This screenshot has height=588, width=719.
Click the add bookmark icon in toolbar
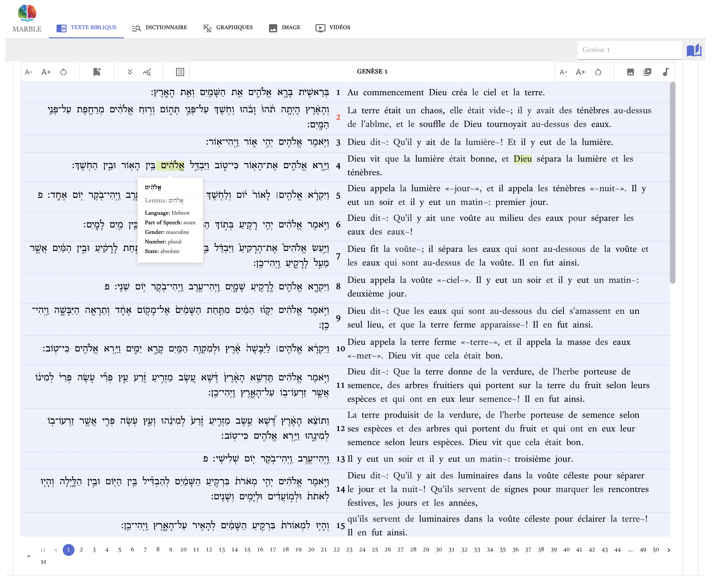click(x=97, y=72)
